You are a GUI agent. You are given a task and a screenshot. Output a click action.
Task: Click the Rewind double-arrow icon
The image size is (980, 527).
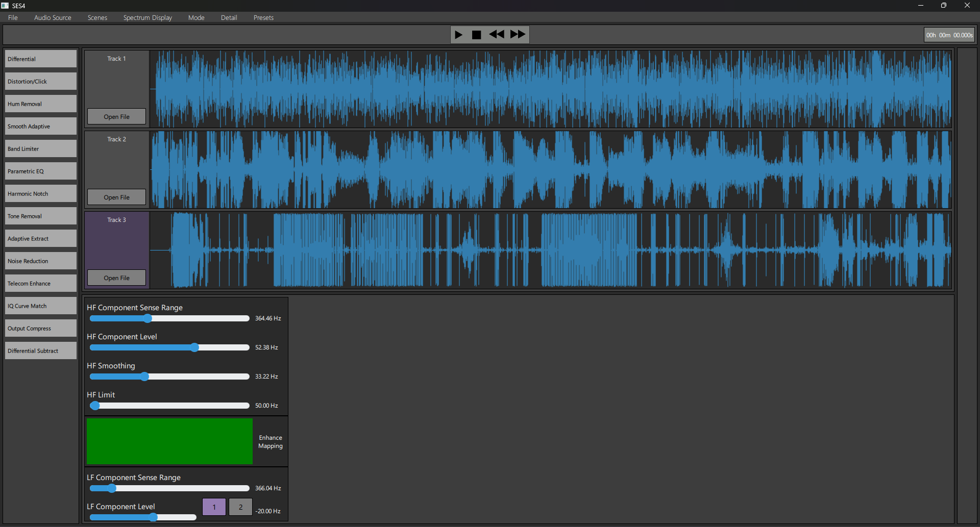(496, 35)
